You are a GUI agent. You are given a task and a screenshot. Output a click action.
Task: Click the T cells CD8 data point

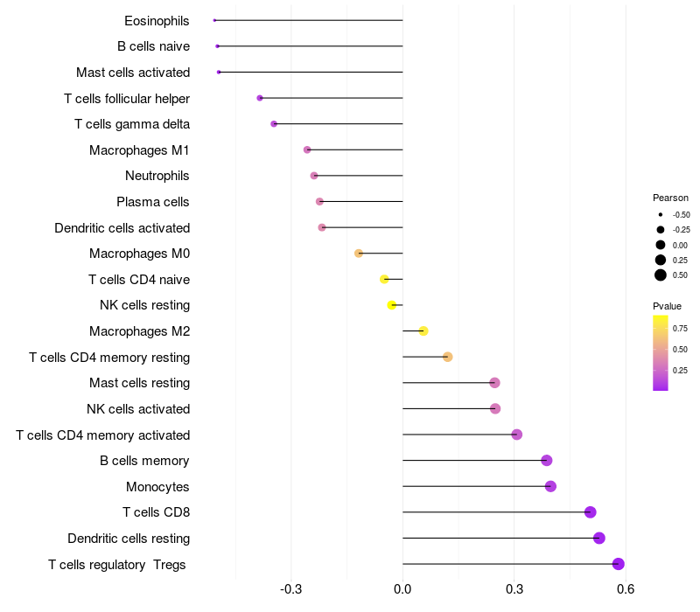coord(590,512)
